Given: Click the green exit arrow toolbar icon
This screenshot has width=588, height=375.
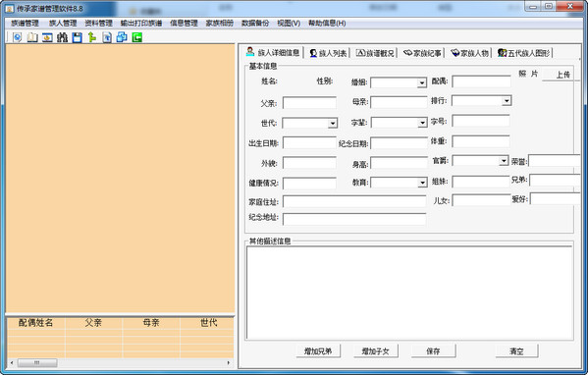Looking at the screenshot, I should 136,37.
